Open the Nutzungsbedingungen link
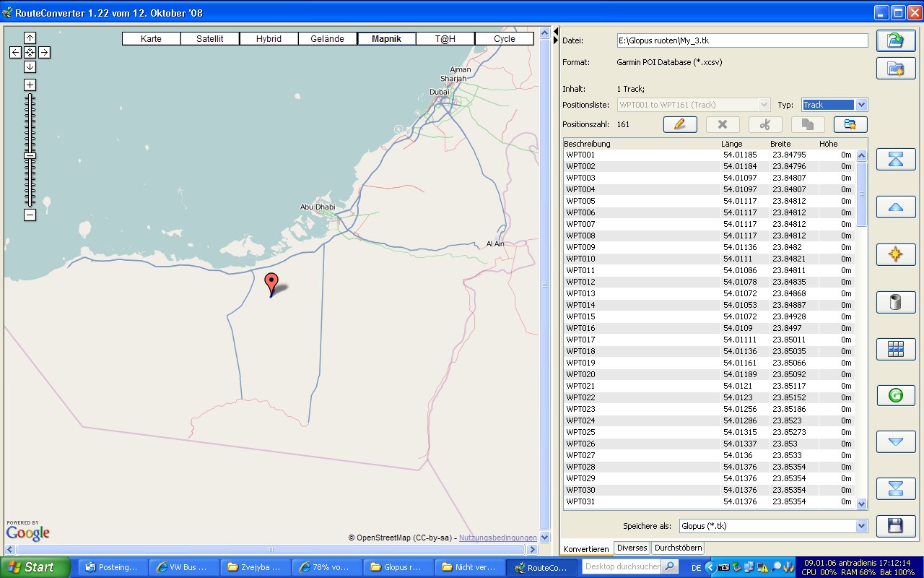The image size is (924, 578). coord(497,538)
